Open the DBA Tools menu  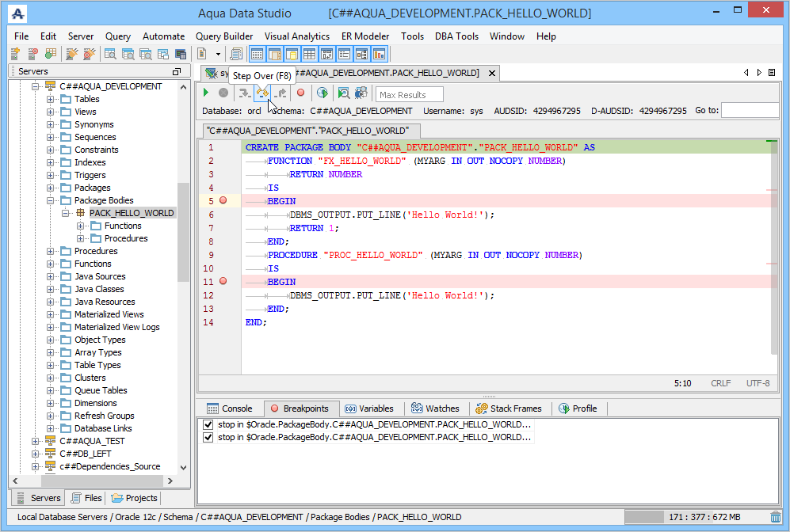coord(456,36)
